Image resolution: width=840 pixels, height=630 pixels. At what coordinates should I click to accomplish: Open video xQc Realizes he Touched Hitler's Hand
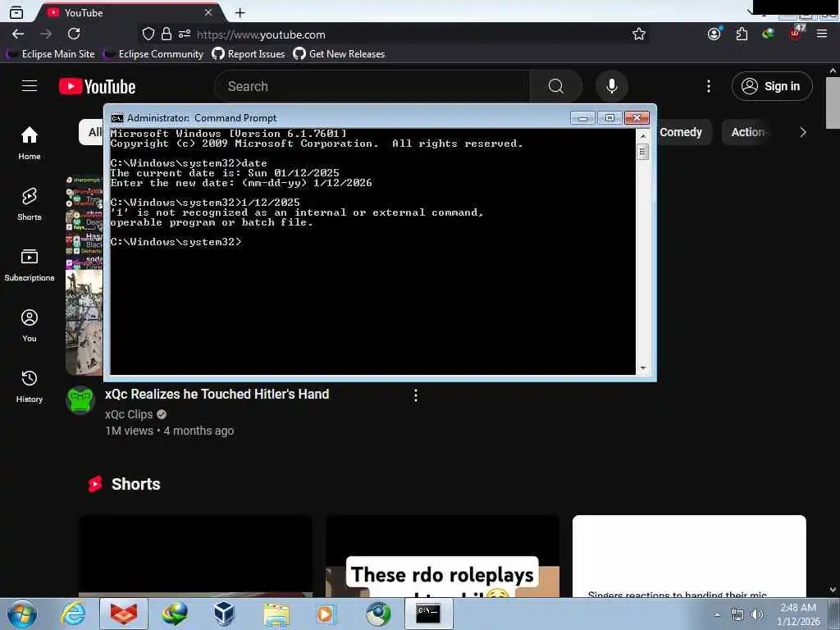217,395
